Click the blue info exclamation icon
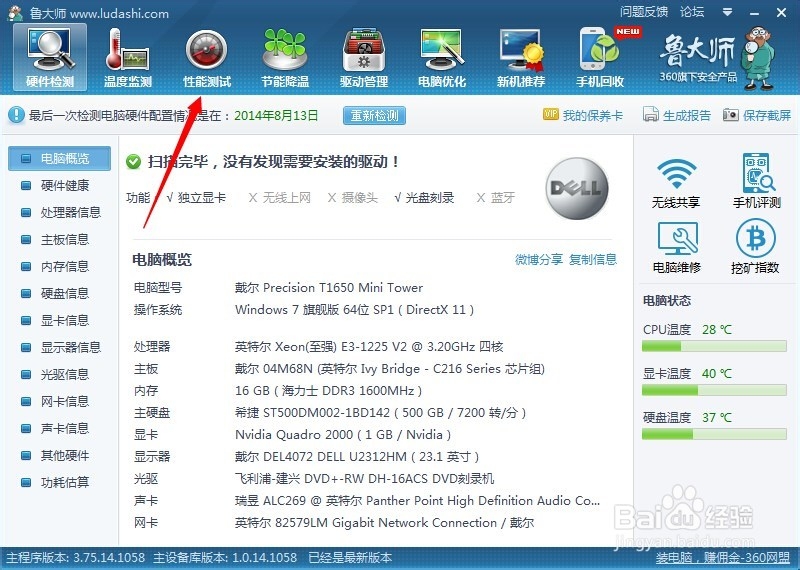Image resolution: width=800 pixels, height=570 pixels. (16, 115)
